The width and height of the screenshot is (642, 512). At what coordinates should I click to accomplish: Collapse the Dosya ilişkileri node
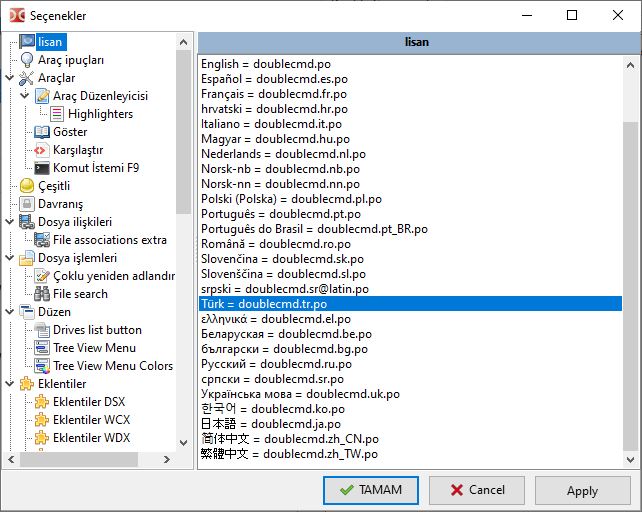[x=10, y=222]
